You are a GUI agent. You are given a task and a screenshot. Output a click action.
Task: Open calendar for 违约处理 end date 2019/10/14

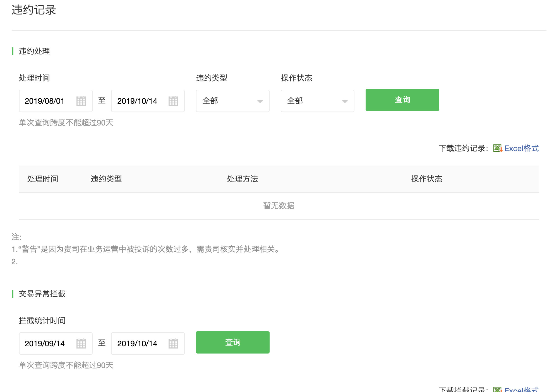[x=173, y=101]
